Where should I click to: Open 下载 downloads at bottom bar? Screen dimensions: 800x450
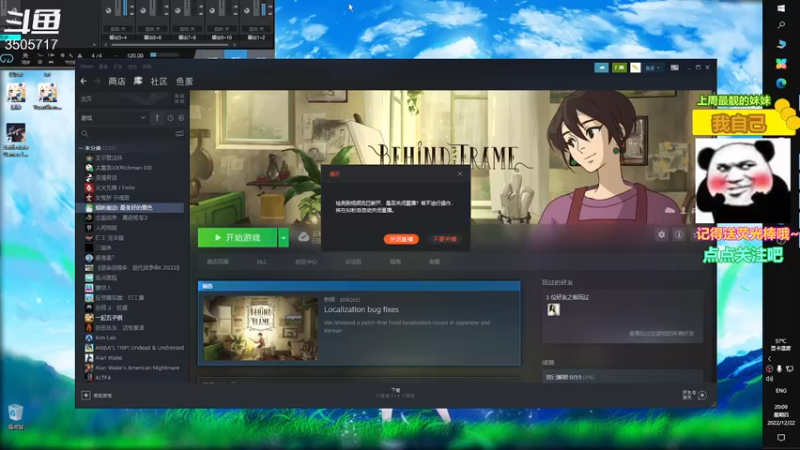pos(396,390)
